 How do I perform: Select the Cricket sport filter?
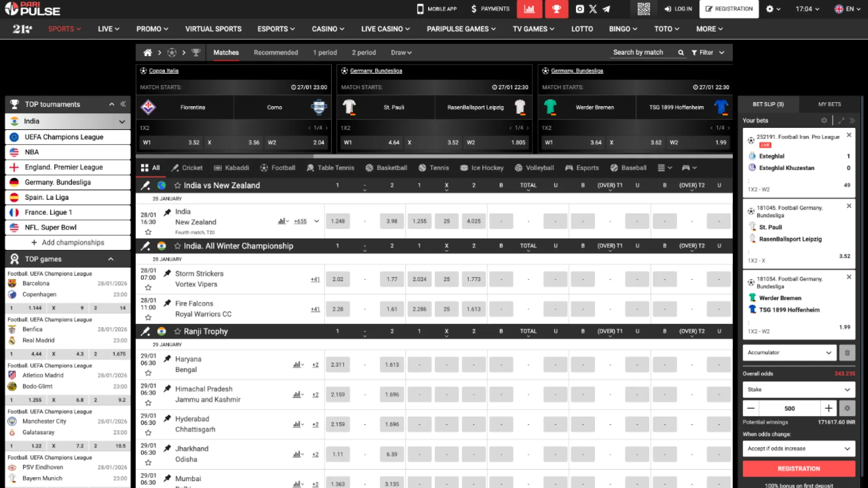[187, 168]
